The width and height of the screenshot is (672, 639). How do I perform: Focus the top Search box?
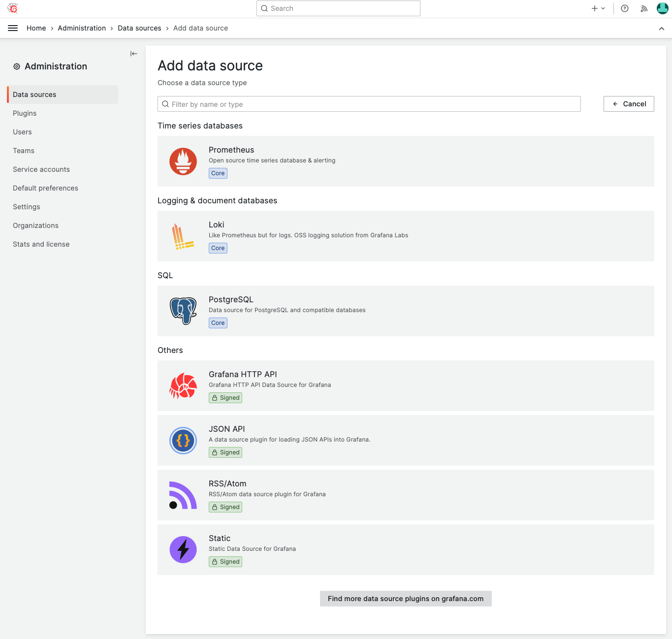(x=338, y=8)
